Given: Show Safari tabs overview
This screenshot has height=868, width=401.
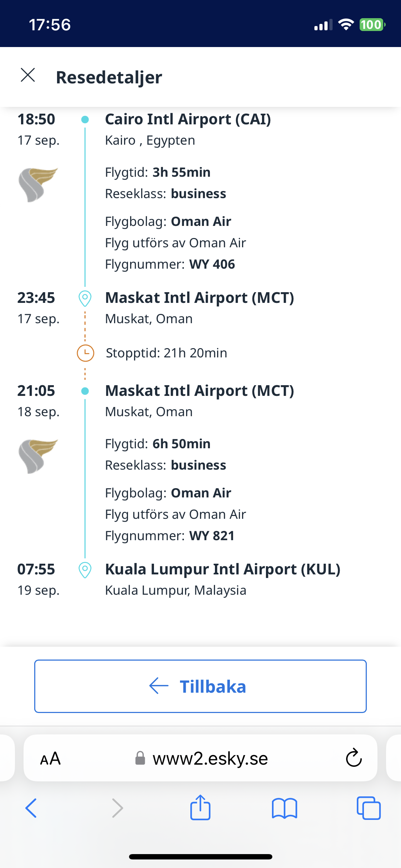Looking at the screenshot, I should pos(369,808).
